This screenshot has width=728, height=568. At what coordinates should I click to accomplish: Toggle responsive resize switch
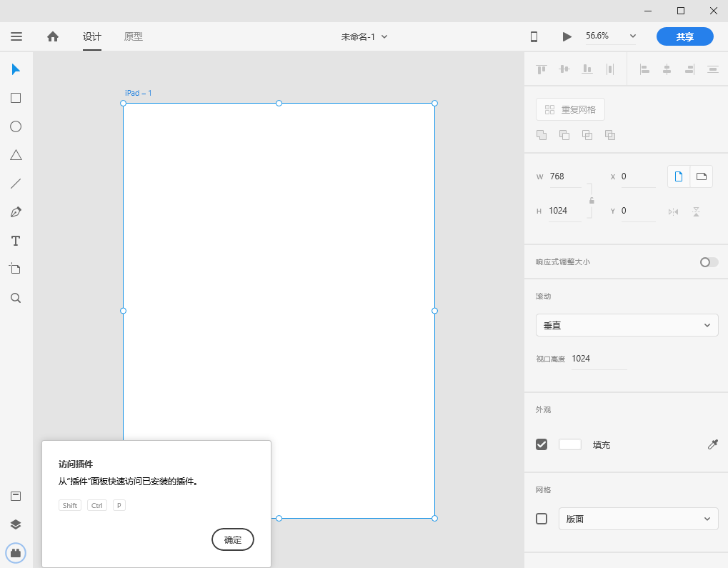click(x=709, y=262)
